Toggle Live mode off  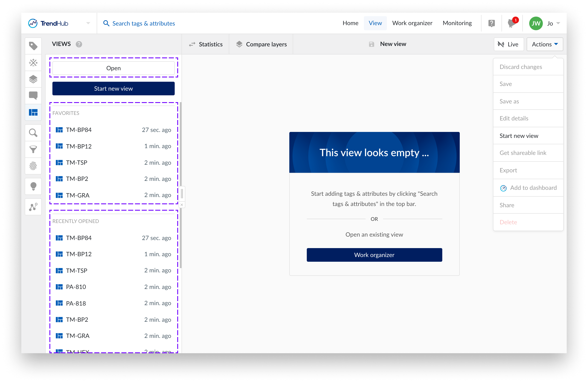click(x=509, y=44)
